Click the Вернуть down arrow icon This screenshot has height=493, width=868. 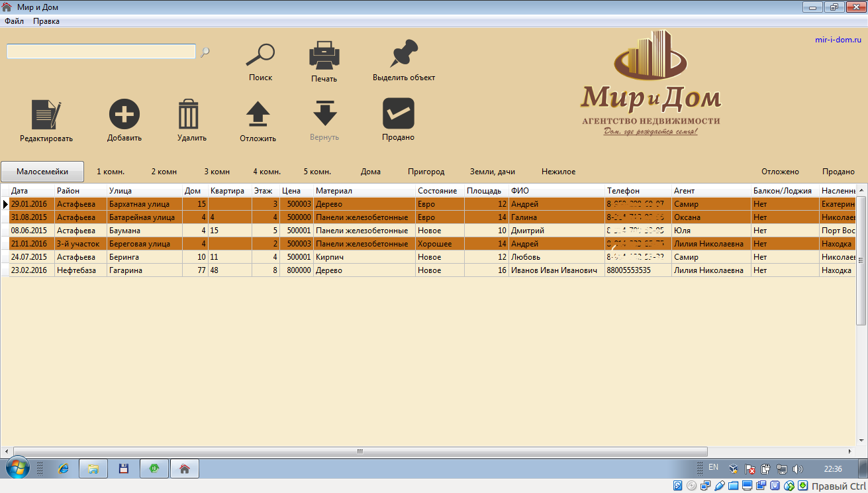tap(324, 113)
